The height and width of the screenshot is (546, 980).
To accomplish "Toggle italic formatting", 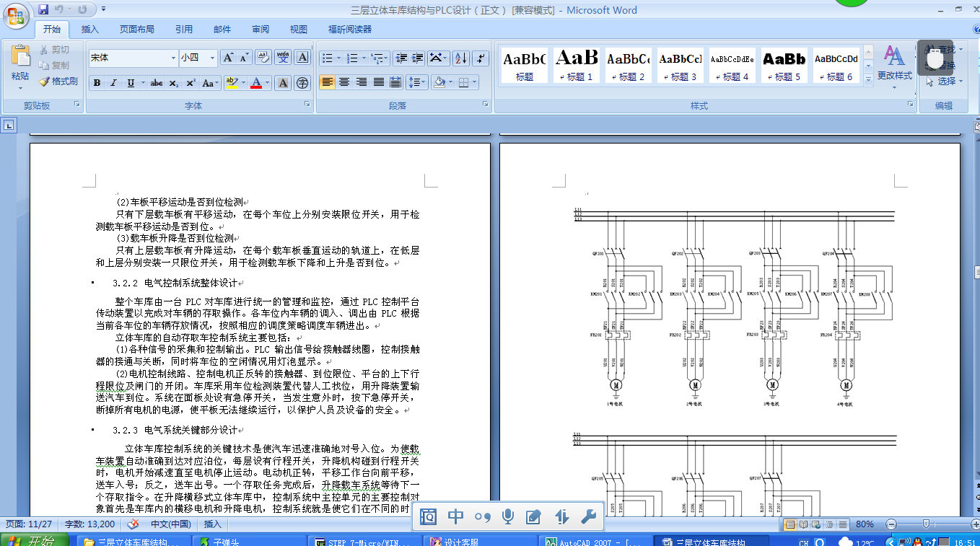I will click(113, 83).
